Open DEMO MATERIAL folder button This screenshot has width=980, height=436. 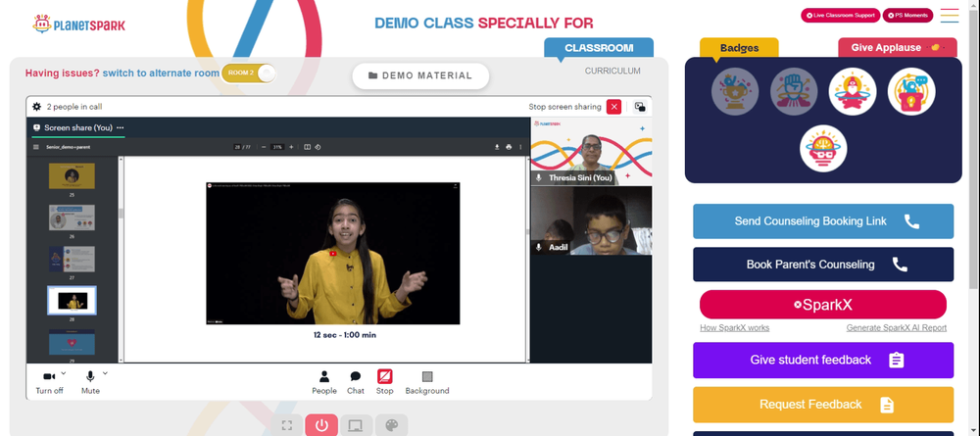(x=420, y=75)
